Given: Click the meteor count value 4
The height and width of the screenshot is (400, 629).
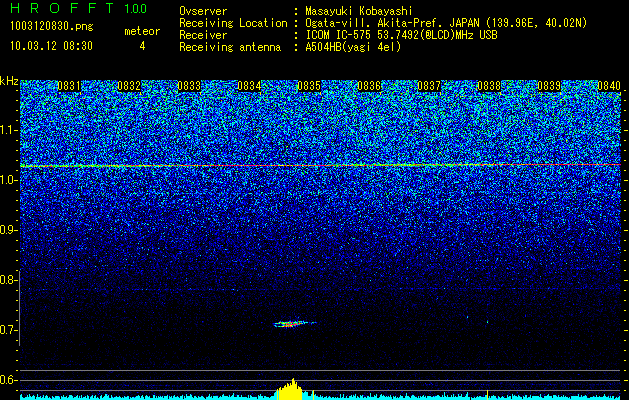Looking at the screenshot, I should pos(142,46).
